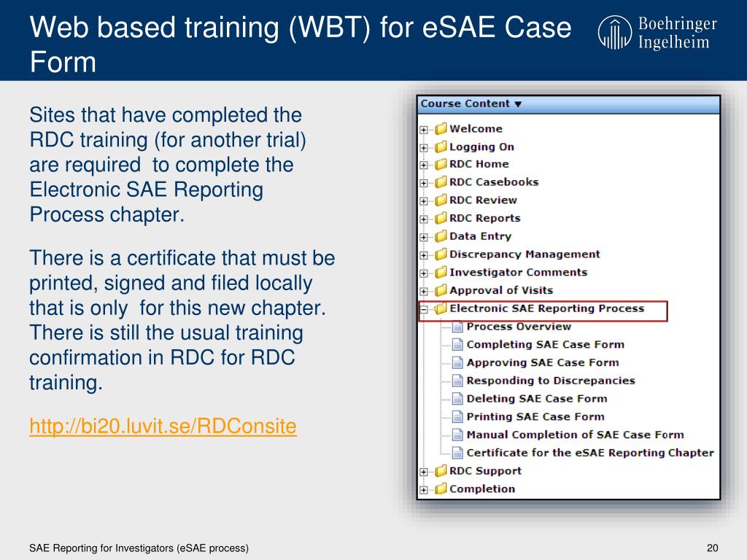Open Approving SAE Case Form page
The image size is (747, 560).
[543, 363]
